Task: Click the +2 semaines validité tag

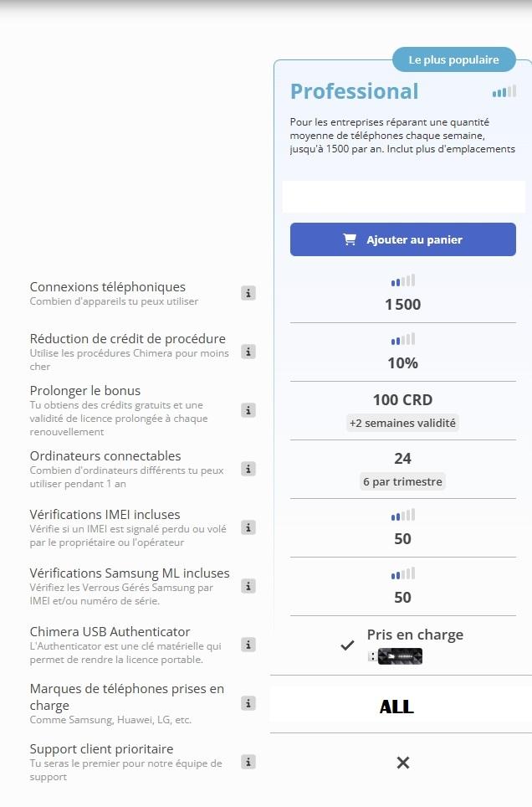Action: click(403, 423)
